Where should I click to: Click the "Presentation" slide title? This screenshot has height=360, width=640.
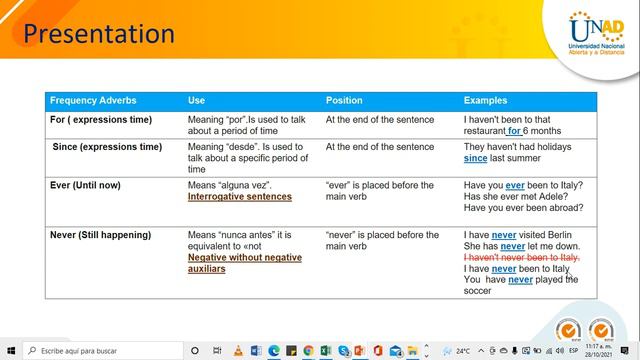(99, 33)
